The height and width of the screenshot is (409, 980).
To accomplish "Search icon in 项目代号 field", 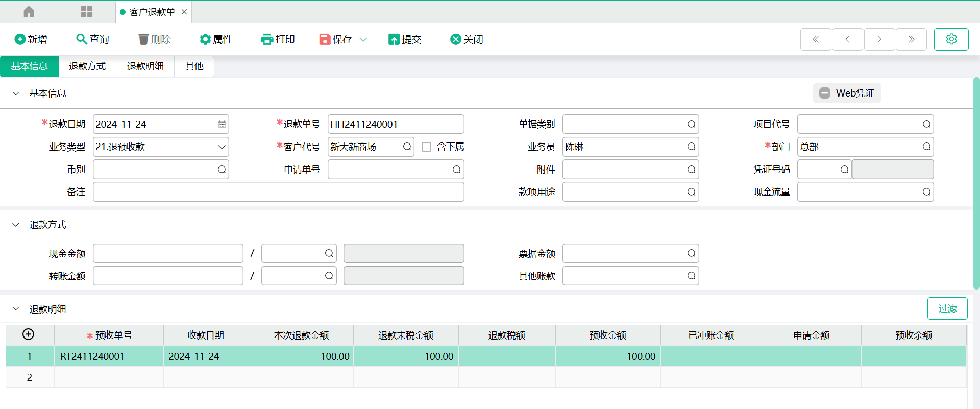I will (x=926, y=124).
